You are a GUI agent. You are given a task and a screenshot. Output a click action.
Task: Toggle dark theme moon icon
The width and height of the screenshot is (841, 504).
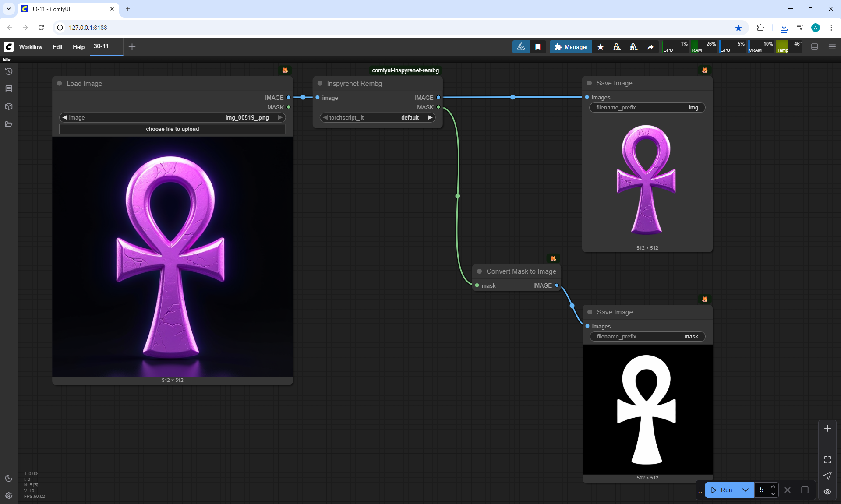click(x=9, y=478)
